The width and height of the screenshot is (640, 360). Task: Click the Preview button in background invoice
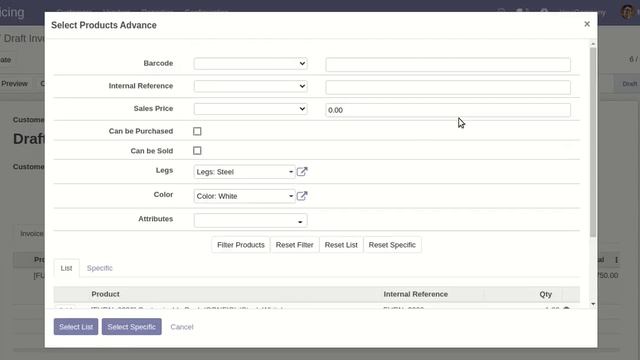(14, 84)
